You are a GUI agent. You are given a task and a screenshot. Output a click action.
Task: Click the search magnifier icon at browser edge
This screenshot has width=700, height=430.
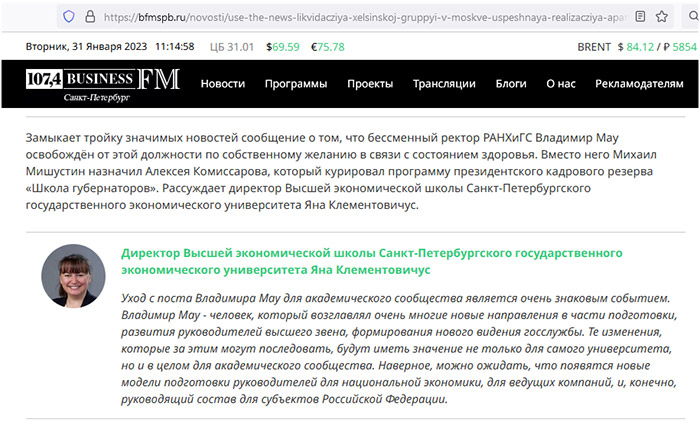694,17
